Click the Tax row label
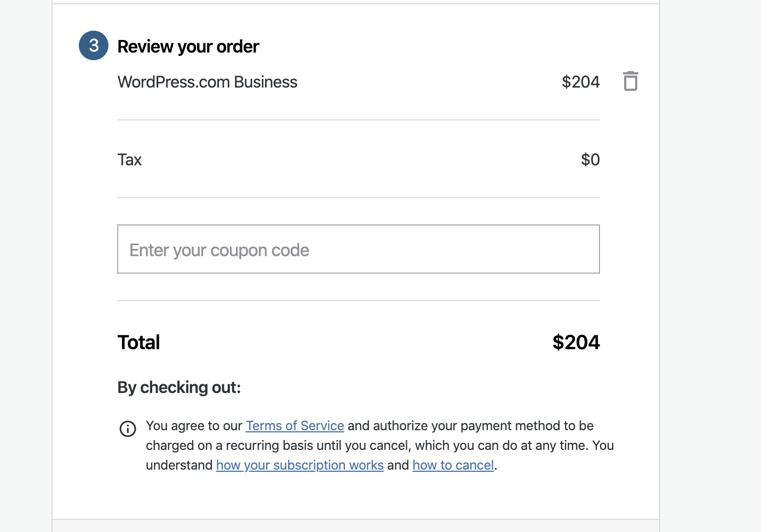 point(129,160)
